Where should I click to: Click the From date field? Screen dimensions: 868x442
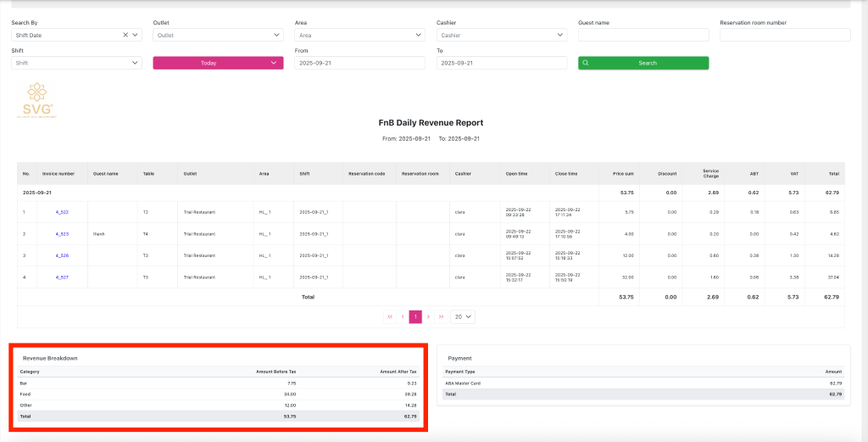click(x=359, y=63)
